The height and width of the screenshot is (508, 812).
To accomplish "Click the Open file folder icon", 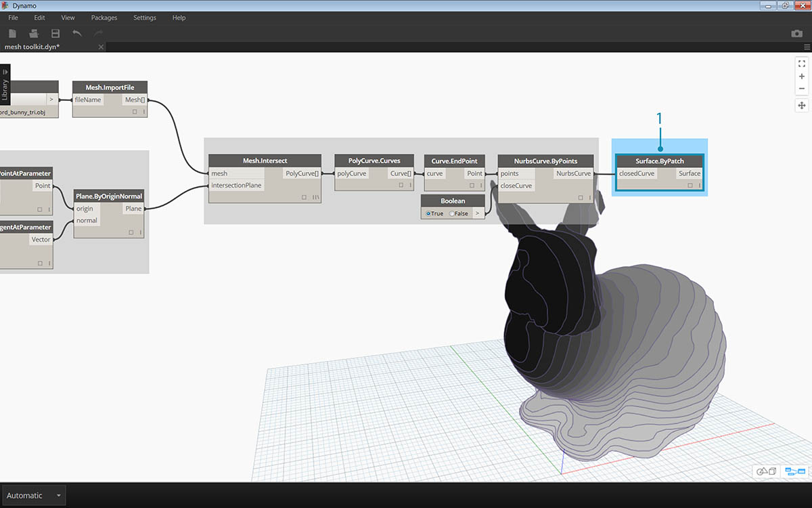I will tap(34, 33).
